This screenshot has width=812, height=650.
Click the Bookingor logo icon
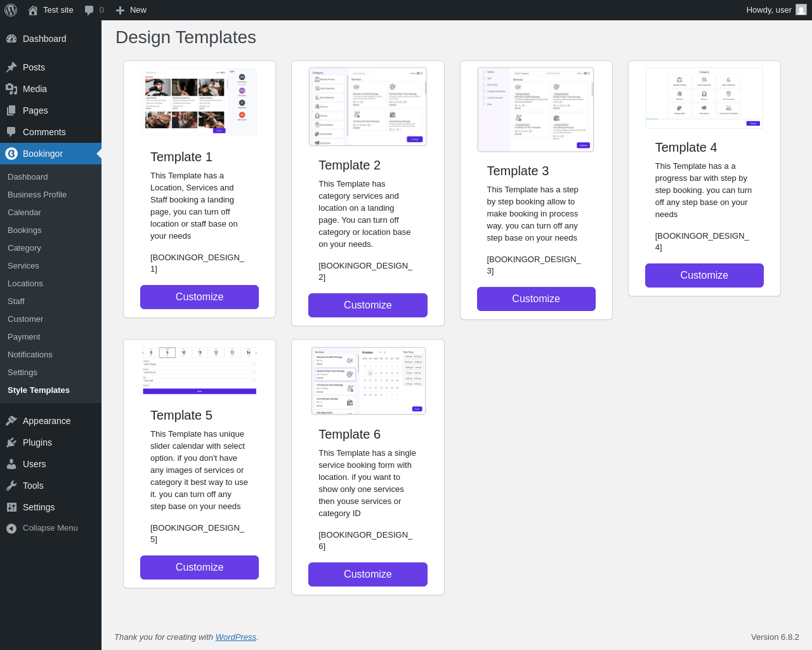point(11,154)
